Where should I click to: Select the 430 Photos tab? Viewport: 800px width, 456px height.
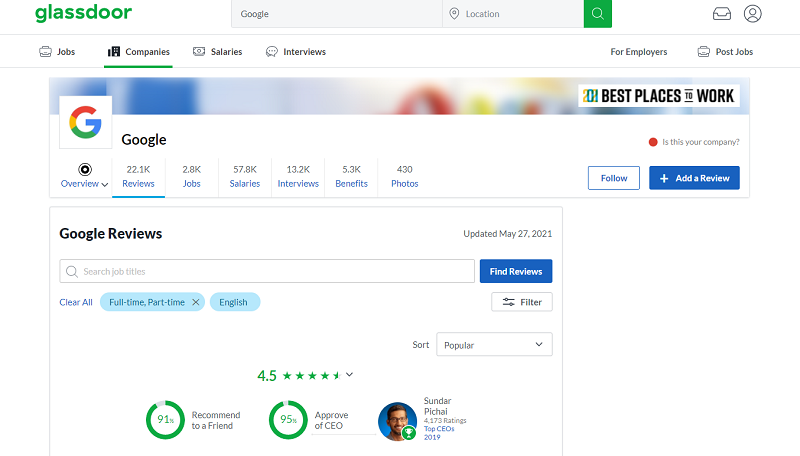tap(405, 176)
